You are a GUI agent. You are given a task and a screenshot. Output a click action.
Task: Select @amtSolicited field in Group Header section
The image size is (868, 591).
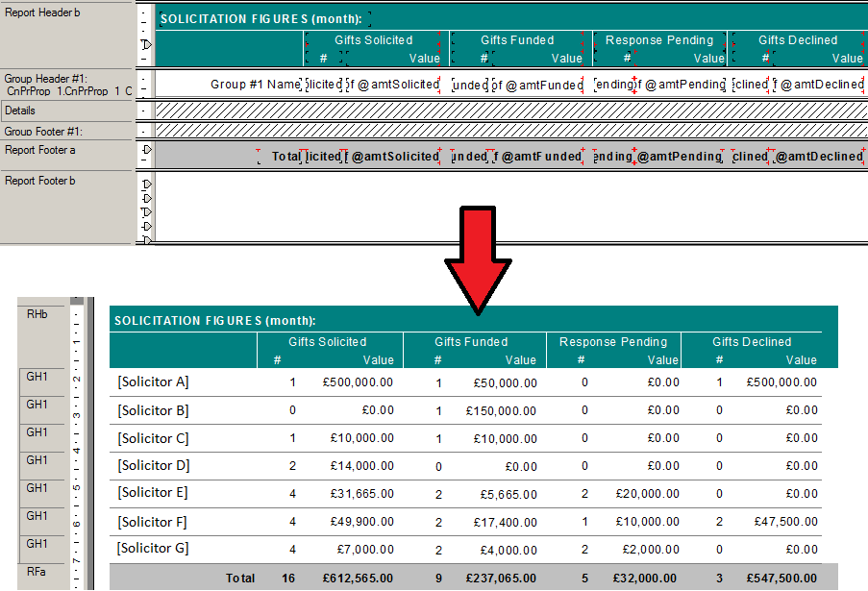(394, 85)
